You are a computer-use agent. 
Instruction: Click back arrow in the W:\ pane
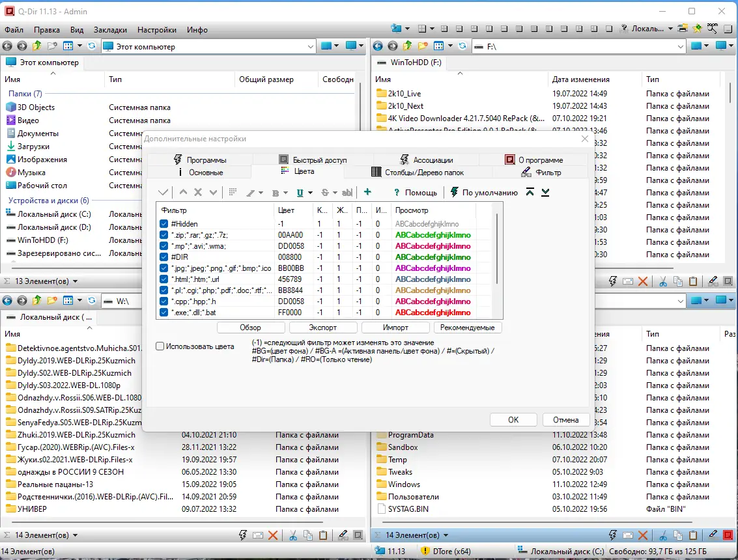coord(8,301)
